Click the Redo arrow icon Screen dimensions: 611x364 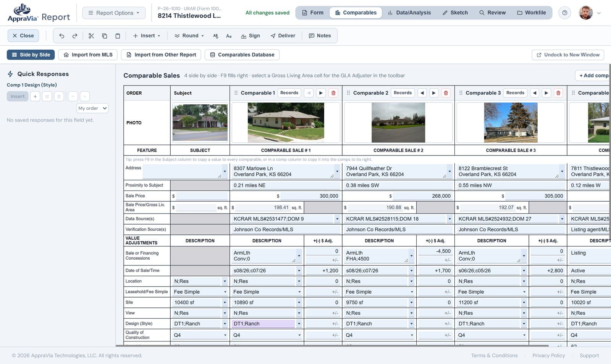tap(75, 36)
